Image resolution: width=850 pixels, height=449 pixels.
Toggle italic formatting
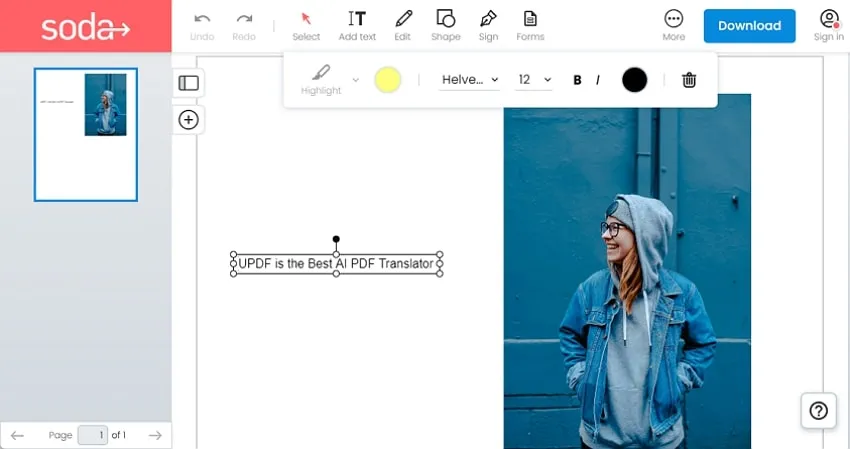click(598, 80)
